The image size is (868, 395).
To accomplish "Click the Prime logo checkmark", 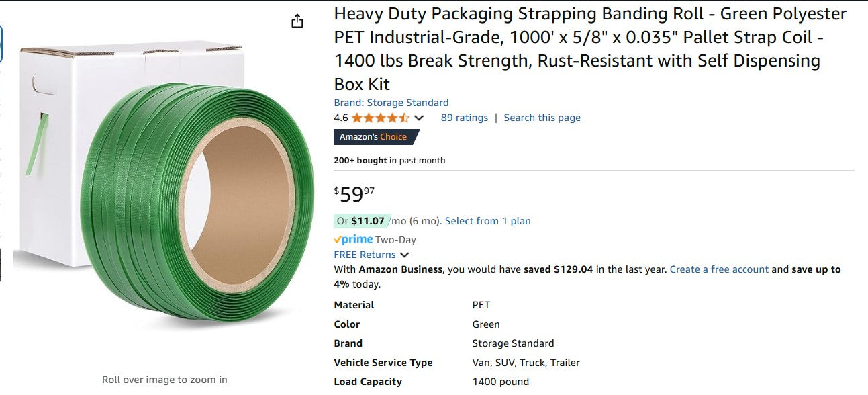I will click(338, 239).
